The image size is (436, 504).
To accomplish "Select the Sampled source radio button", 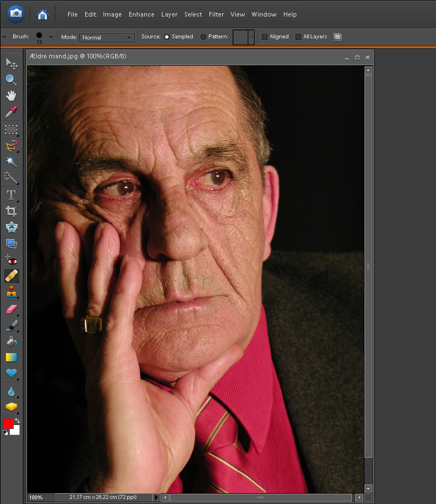I will tap(167, 37).
